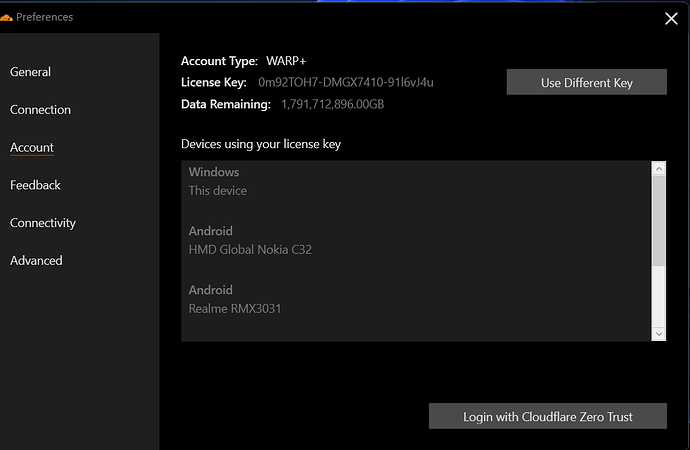Click the Cloudflare logo in title bar

point(6,17)
